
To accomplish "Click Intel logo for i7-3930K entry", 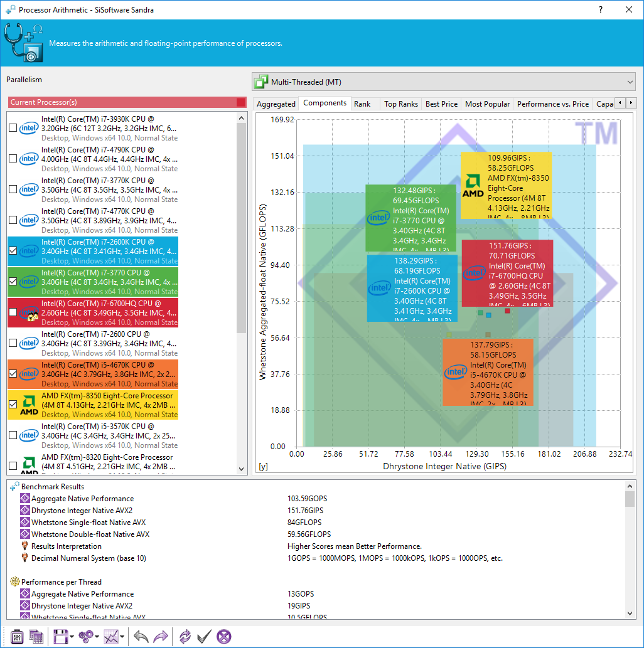I will [29, 128].
